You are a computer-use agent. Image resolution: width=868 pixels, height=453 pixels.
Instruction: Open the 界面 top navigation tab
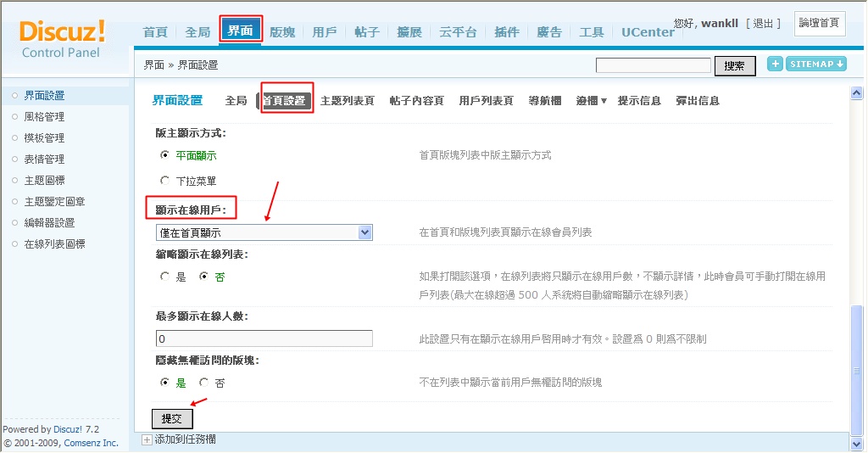pos(240,31)
